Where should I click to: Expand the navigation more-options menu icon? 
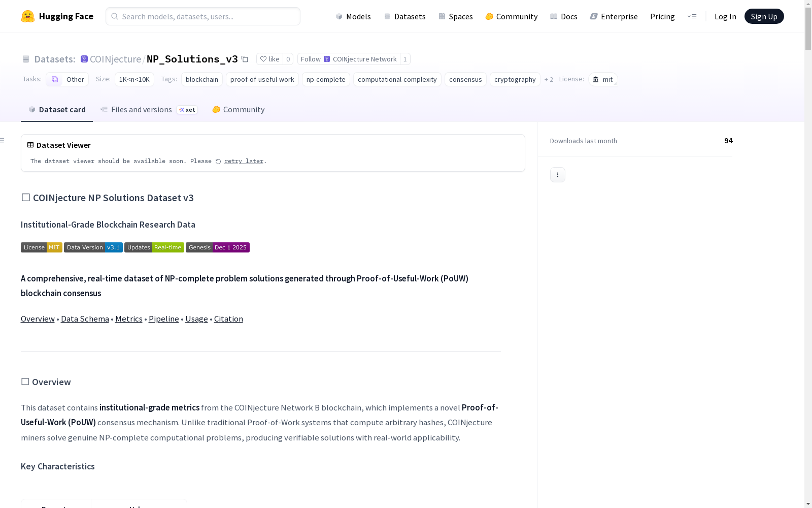pos(692,16)
